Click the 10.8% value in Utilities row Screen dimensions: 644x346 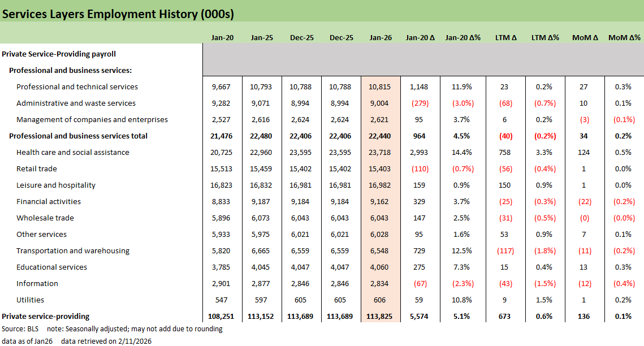pyautogui.click(x=461, y=300)
